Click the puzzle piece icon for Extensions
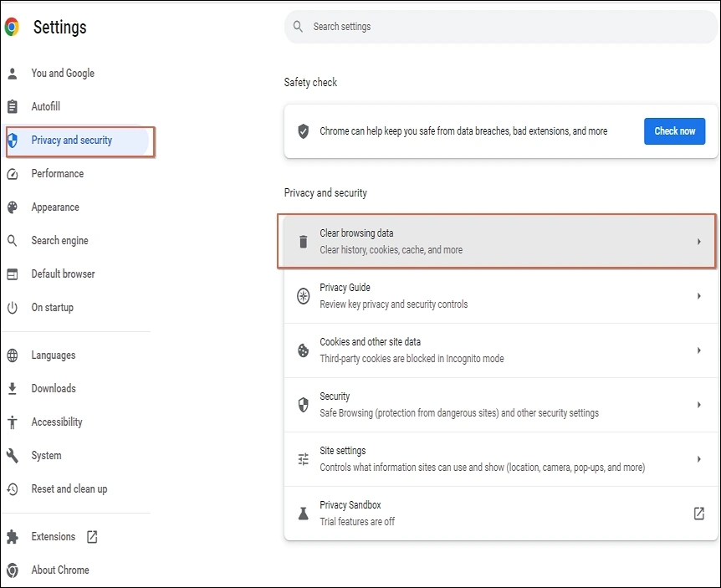Image resolution: width=721 pixels, height=588 pixels. 13,536
